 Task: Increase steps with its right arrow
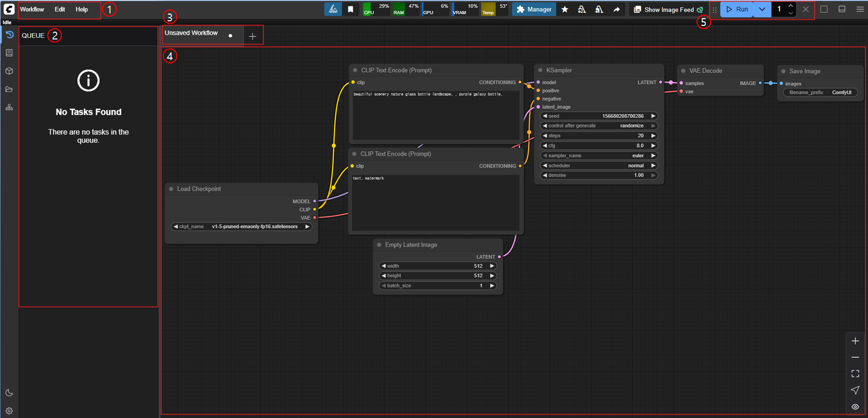[653, 136]
